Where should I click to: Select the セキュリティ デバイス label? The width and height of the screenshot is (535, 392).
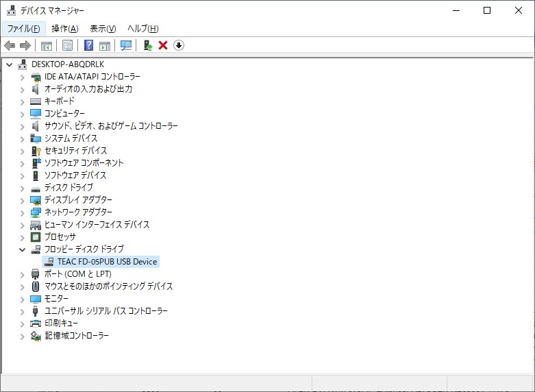pos(76,151)
